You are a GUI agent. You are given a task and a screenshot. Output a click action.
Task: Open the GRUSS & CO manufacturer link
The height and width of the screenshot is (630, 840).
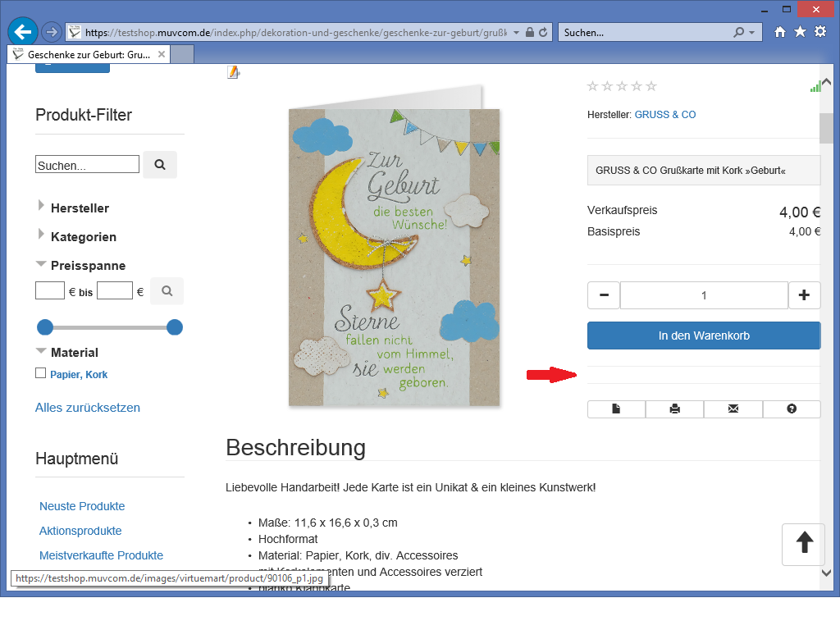point(665,115)
